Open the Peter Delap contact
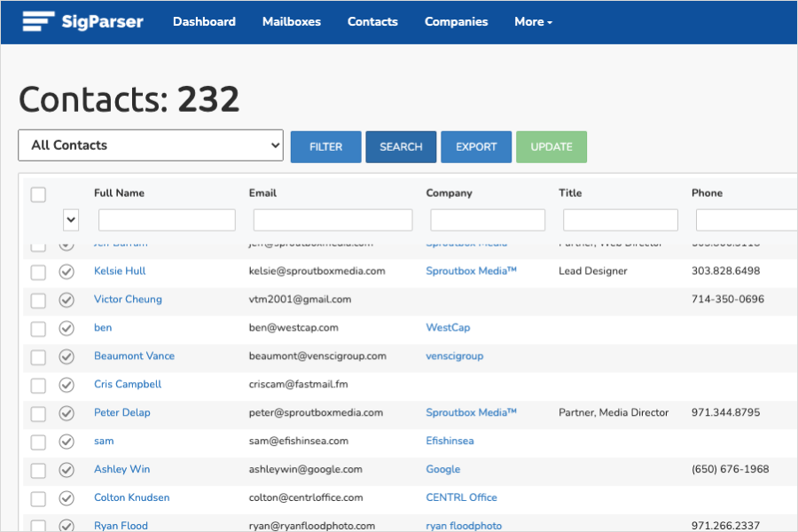This screenshot has height=532, width=798. click(122, 412)
